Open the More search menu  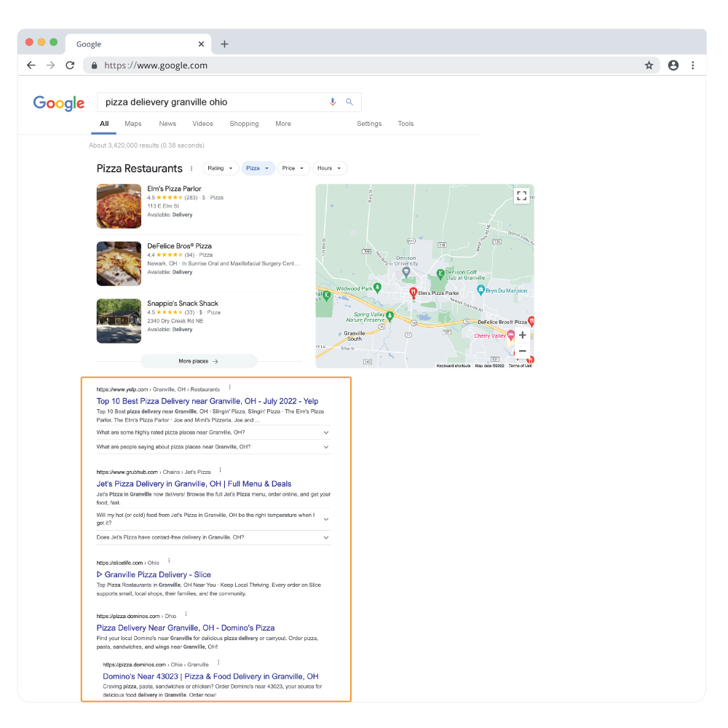point(282,124)
